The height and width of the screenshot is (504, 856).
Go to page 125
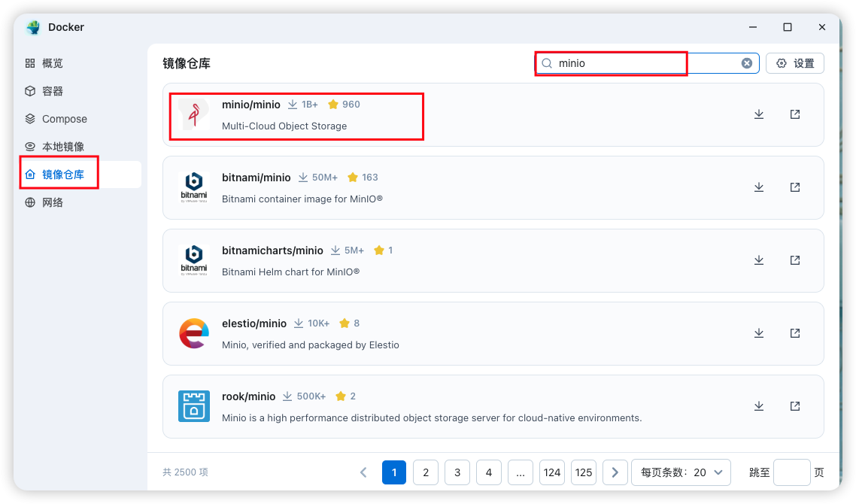584,472
